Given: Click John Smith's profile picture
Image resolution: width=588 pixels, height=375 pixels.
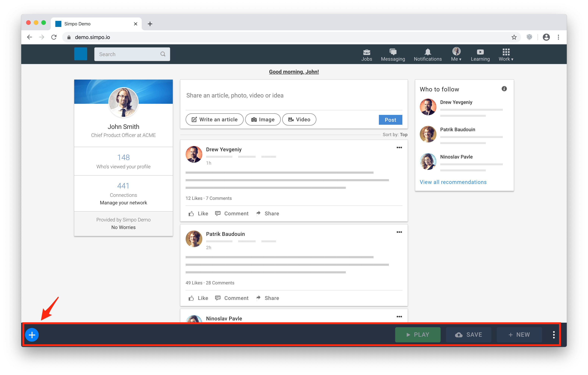Looking at the screenshot, I should pyautogui.click(x=123, y=102).
